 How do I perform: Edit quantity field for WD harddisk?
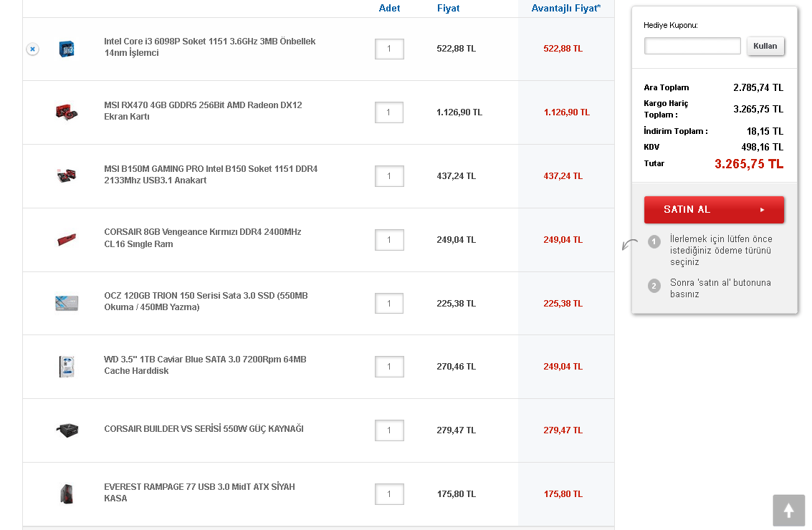click(389, 367)
